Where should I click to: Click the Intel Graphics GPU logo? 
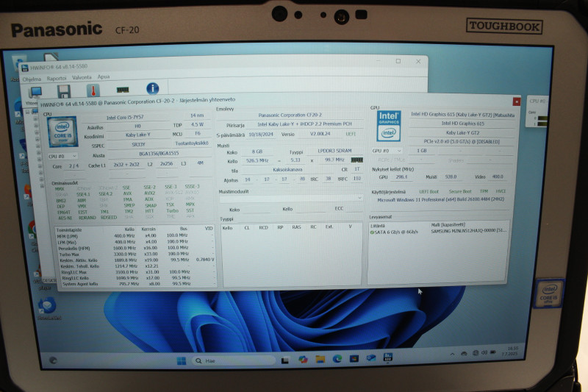click(389, 126)
